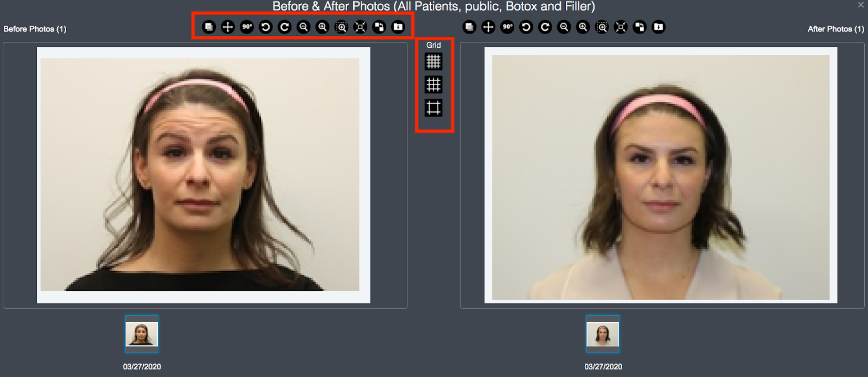Viewport: 868px width, 377px height.
Task: Click the 'Before & After Photos' title text
Action: coord(331,7)
